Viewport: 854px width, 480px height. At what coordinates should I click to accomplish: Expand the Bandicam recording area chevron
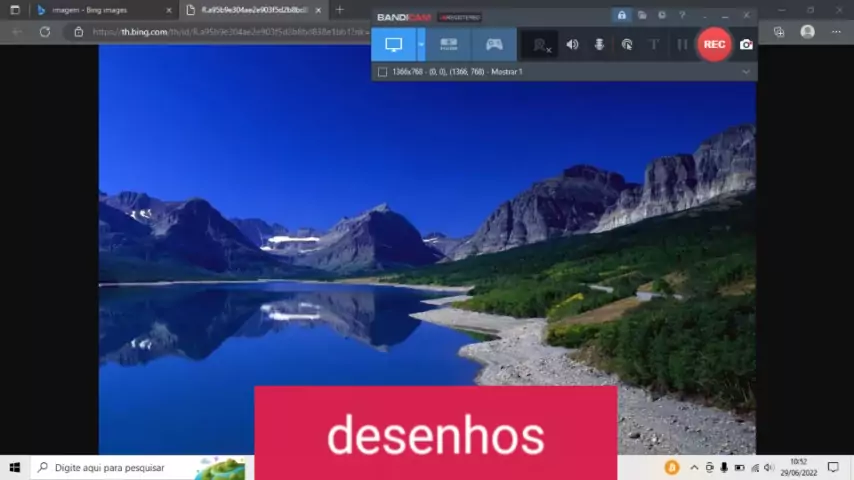point(745,72)
